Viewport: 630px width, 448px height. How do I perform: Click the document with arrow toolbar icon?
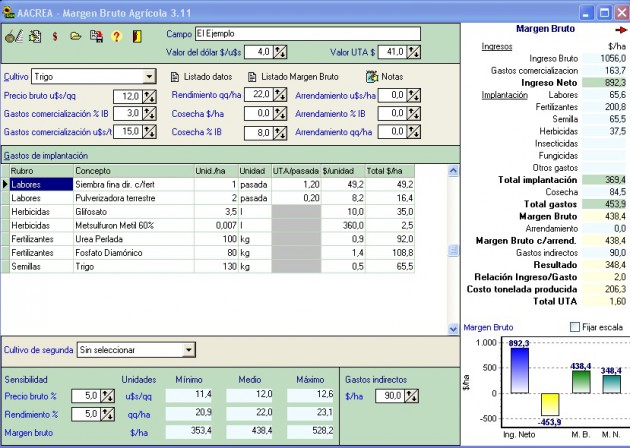[x=35, y=37]
